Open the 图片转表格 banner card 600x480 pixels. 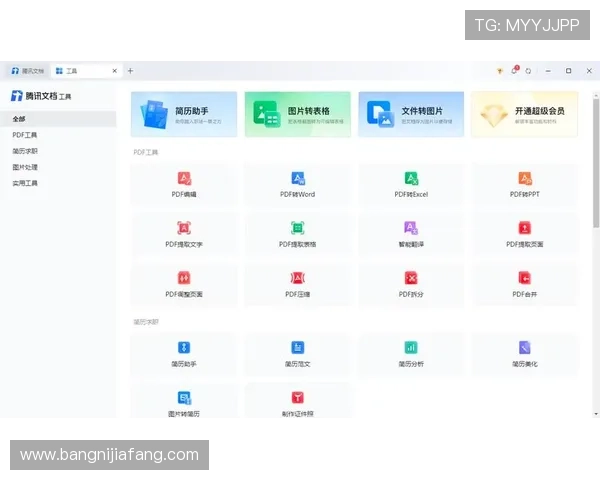(297, 114)
